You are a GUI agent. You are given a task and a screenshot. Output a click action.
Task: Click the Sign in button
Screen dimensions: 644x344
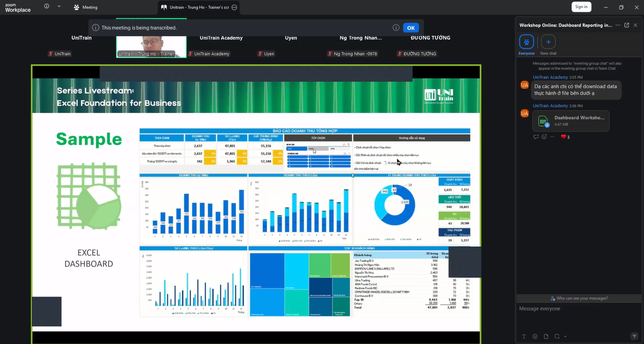tap(581, 7)
